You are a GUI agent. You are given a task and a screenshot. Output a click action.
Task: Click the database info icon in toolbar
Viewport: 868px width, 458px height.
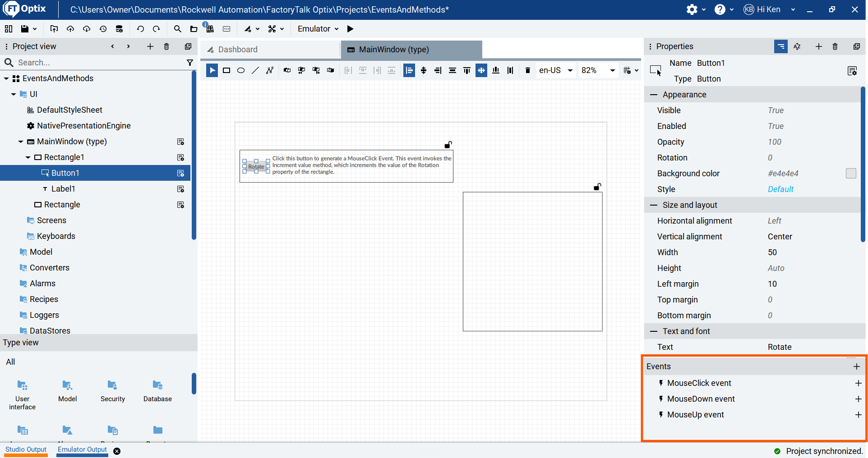119,29
